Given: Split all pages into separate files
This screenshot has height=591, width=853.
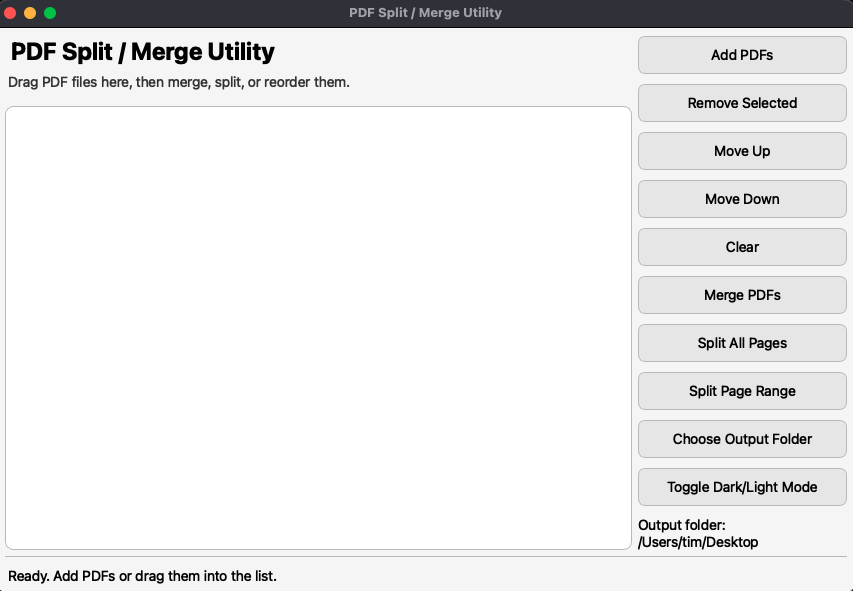Looking at the screenshot, I should (742, 343).
